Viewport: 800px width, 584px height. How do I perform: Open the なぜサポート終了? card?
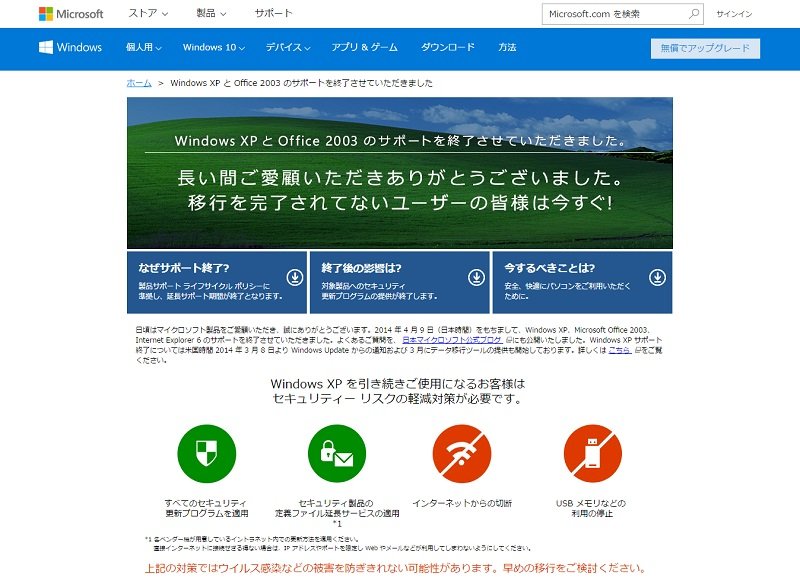pyautogui.click(x=217, y=282)
